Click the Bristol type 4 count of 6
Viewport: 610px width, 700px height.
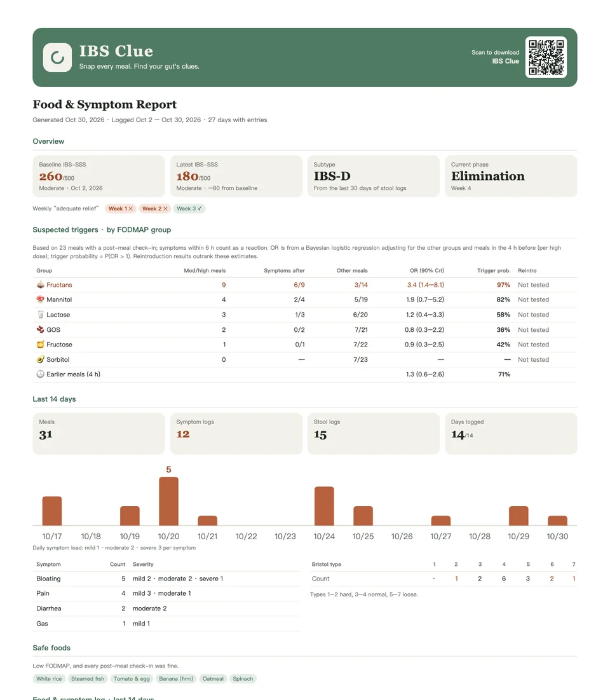pos(504,579)
